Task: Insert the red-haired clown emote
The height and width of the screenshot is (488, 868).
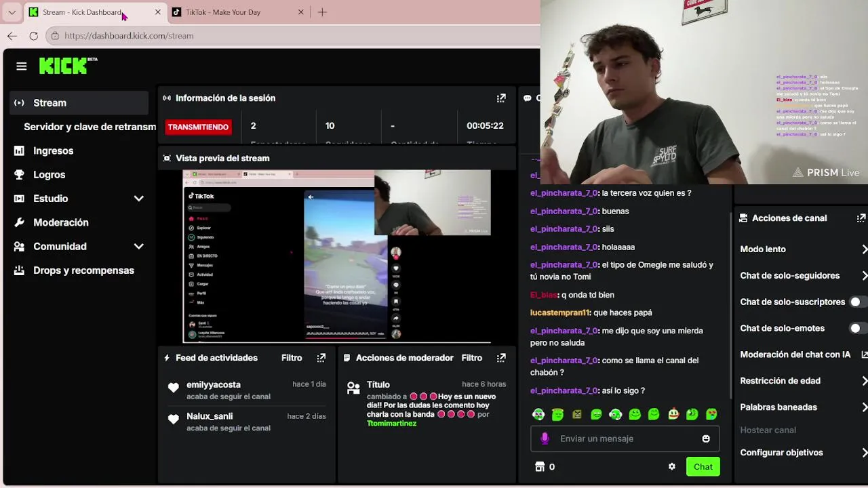Action: [x=673, y=414]
